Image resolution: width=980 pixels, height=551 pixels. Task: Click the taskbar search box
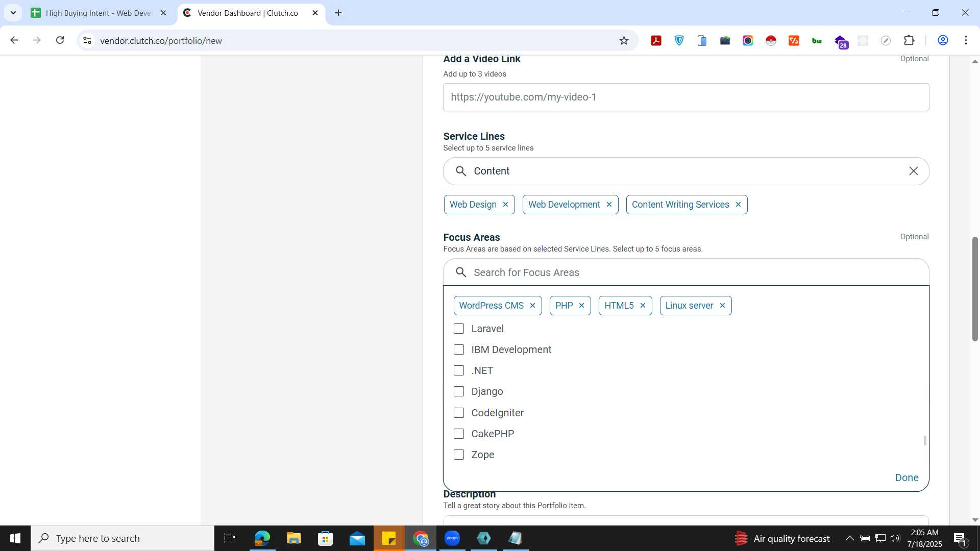(x=122, y=538)
